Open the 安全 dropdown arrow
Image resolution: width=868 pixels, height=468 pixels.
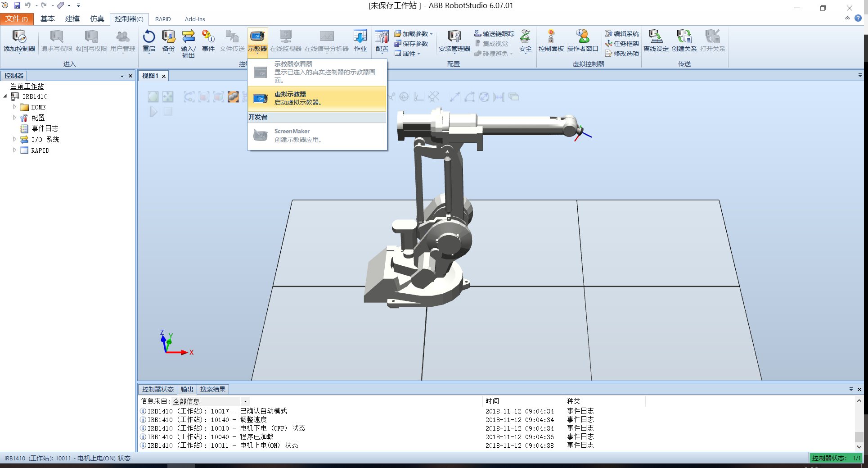[525, 53]
